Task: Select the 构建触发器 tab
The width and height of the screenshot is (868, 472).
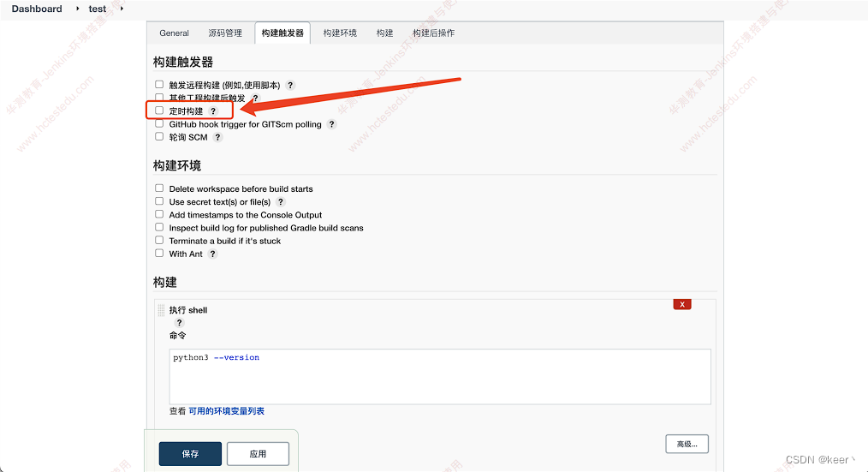Action: [282, 33]
